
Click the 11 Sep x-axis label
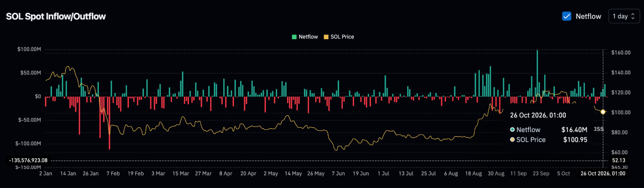pyautogui.click(x=519, y=174)
